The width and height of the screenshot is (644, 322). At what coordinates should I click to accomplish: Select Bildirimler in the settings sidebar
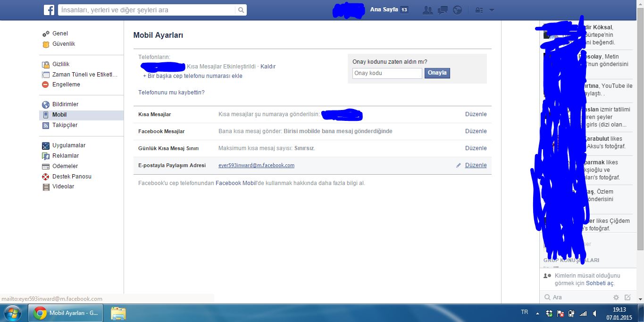click(x=65, y=104)
